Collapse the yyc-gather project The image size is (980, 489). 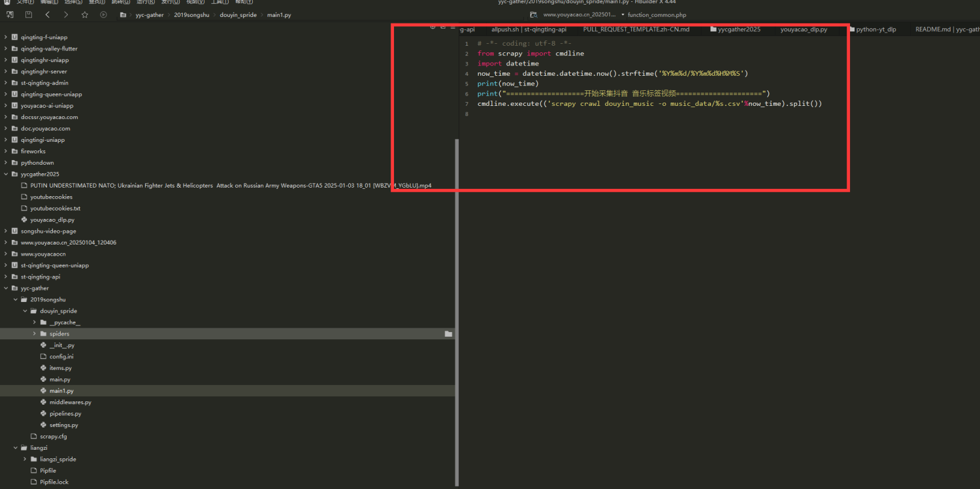click(x=6, y=288)
